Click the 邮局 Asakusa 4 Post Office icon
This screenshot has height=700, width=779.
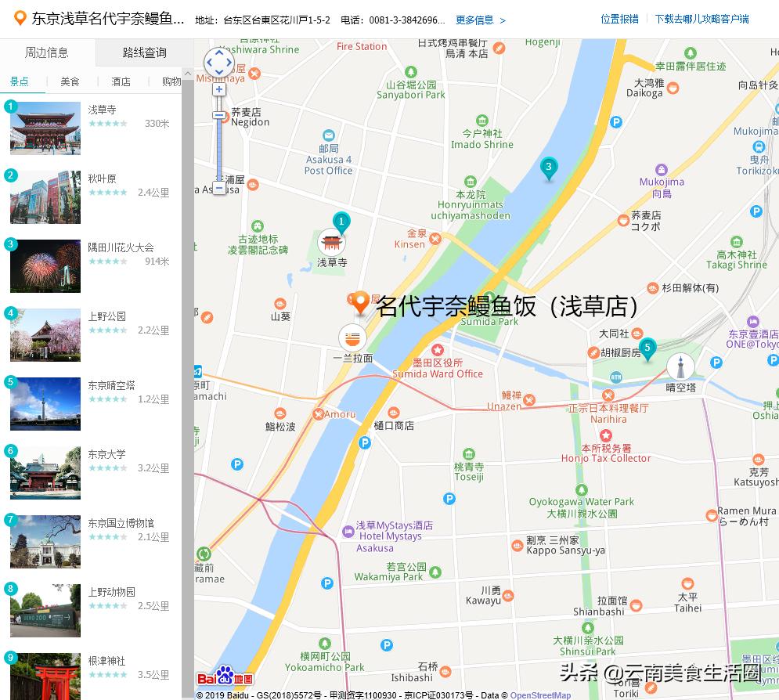[329, 135]
